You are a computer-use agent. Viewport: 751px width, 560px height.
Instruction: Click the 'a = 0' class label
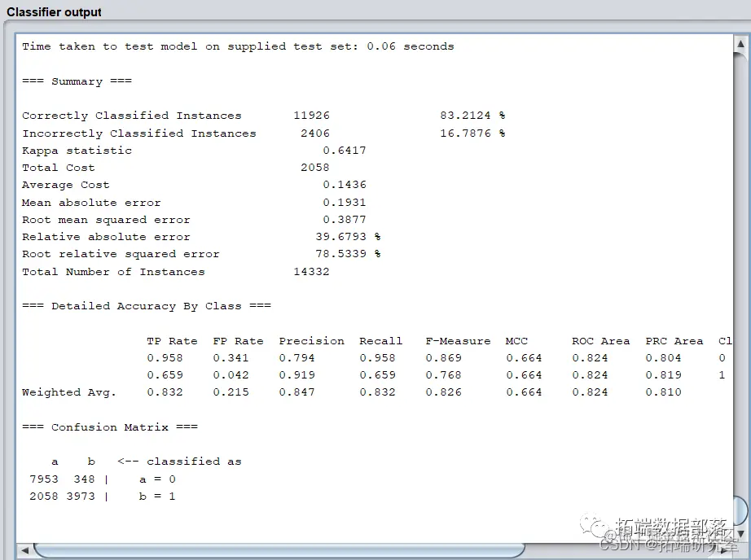click(x=157, y=479)
